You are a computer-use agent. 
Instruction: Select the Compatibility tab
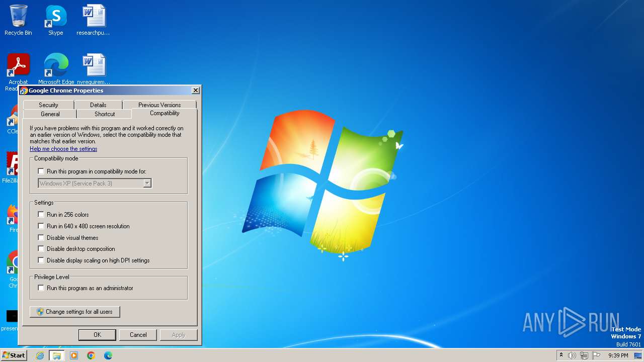pyautogui.click(x=165, y=113)
